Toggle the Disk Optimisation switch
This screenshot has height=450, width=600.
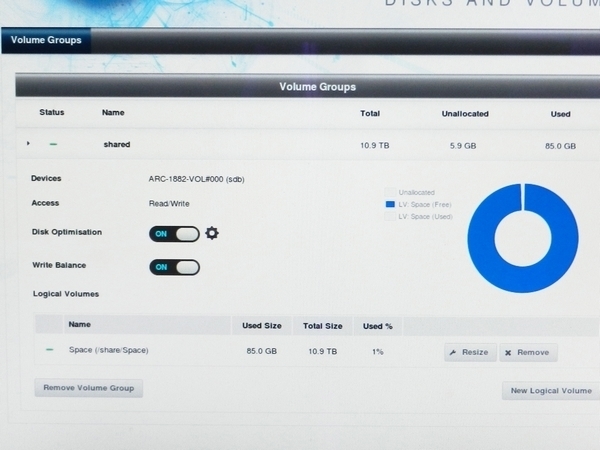[174, 234]
